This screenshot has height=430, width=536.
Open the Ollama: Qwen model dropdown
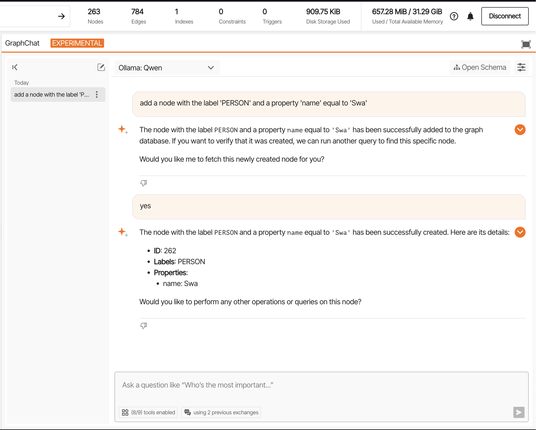[x=167, y=68]
